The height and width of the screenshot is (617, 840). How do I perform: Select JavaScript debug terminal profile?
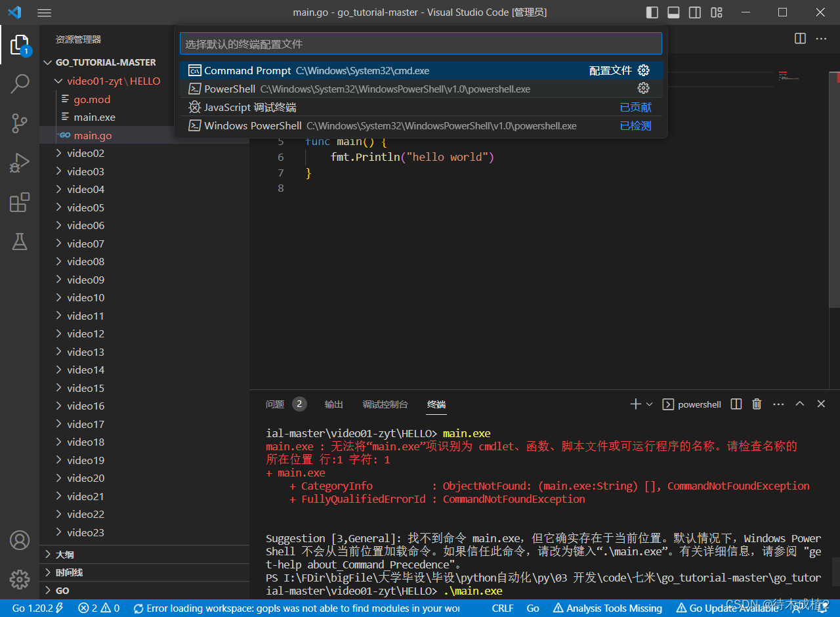point(421,107)
